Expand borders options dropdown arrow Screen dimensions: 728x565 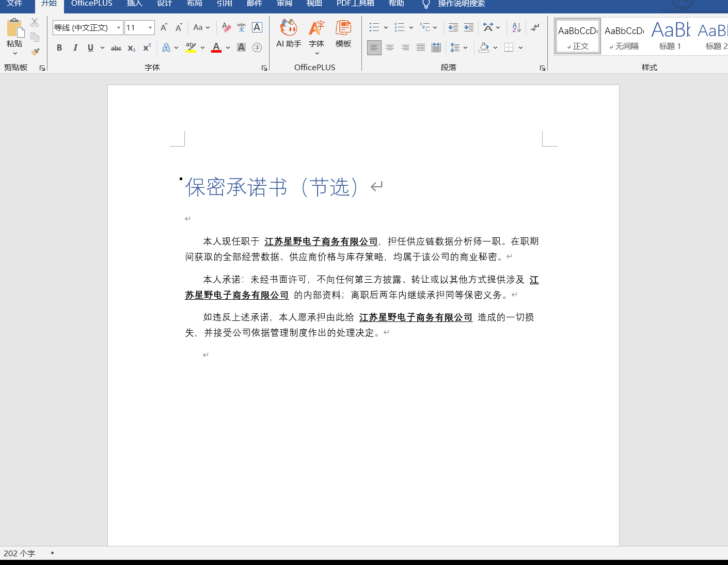tap(520, 47)
